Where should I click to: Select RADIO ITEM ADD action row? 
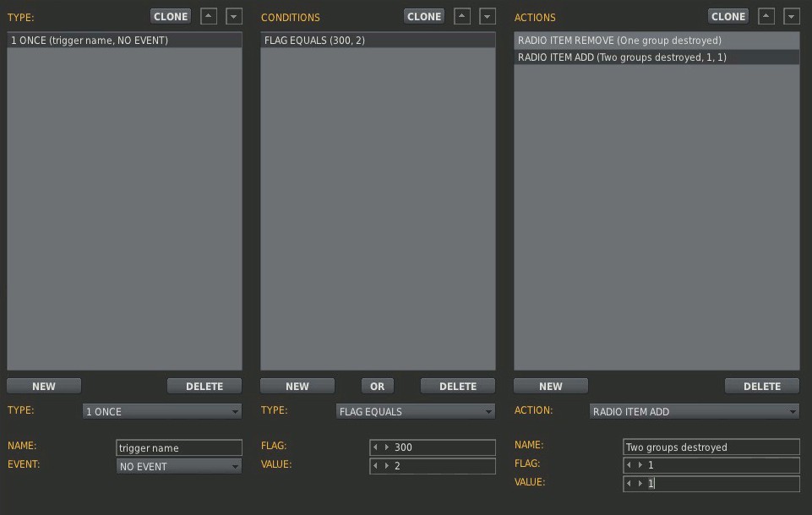point(657,57)
